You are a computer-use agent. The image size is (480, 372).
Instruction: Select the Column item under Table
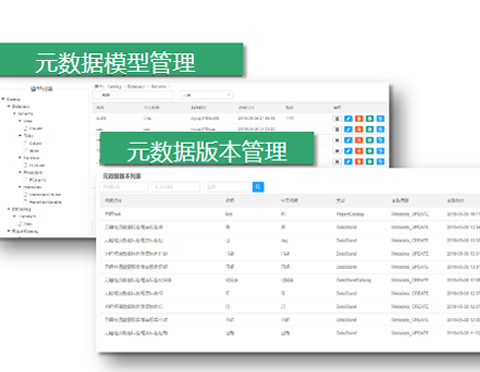[x=35, y=143]
